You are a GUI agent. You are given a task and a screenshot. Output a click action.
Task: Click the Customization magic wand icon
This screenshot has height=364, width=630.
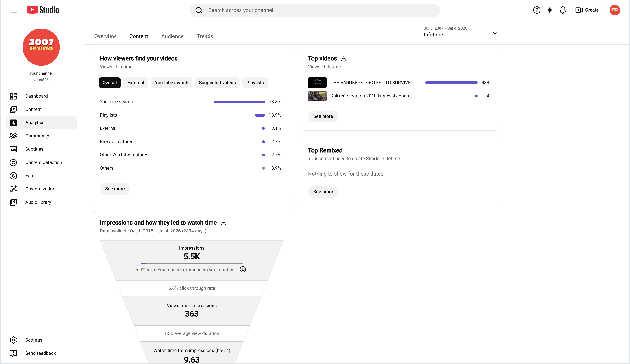pos(13,189)
